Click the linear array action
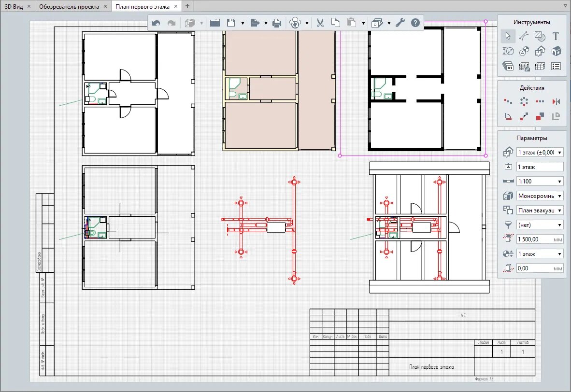The image size is (571, 392). tap(540, 101)
